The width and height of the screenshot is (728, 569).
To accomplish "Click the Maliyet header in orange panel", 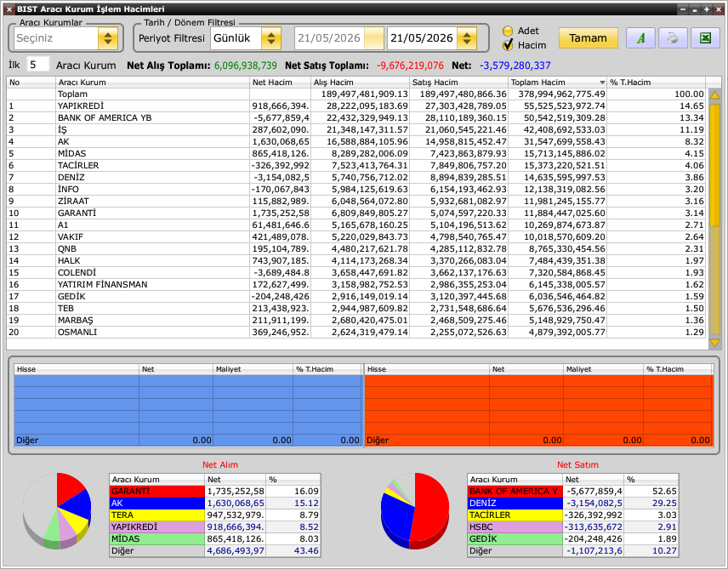I will [603, 369].
